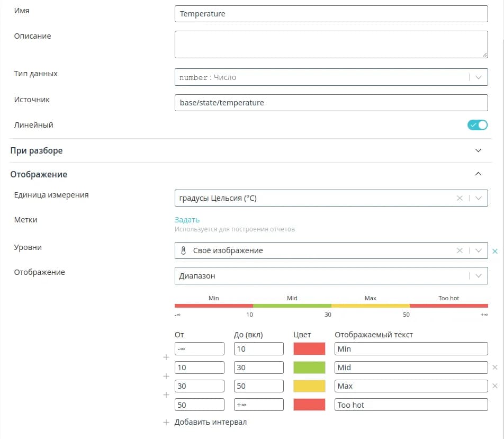Image resolution: width=504 pixels, height=439 pixels.
Task: Insert interval with plus below Mid row
Action: (x=166, y=377)
